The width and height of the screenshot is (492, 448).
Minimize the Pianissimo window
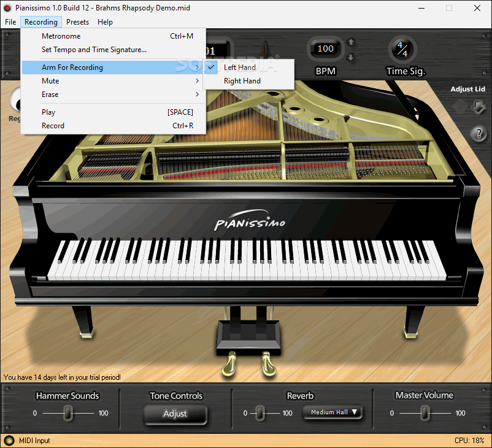(421, 8)
